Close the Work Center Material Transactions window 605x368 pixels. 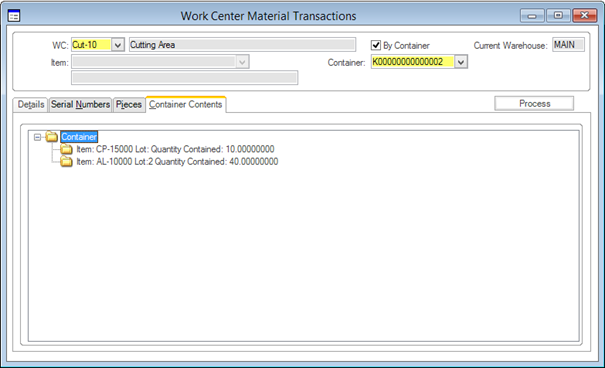pos(584,16)
